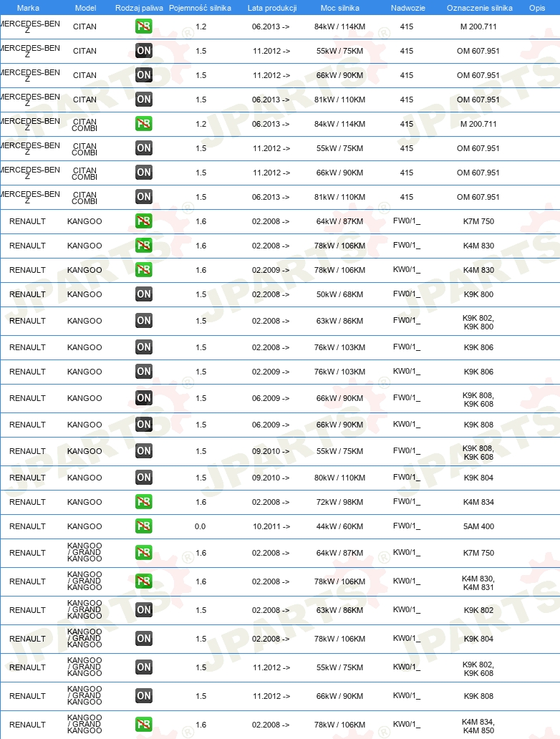Select engine code 5AM 400

tap(478, 526)
